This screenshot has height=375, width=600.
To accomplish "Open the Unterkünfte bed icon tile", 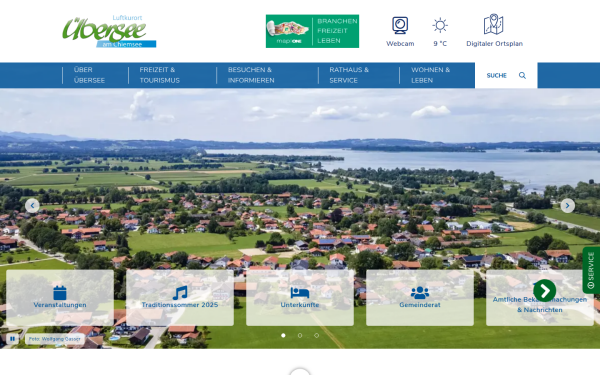I will [300, 298].
